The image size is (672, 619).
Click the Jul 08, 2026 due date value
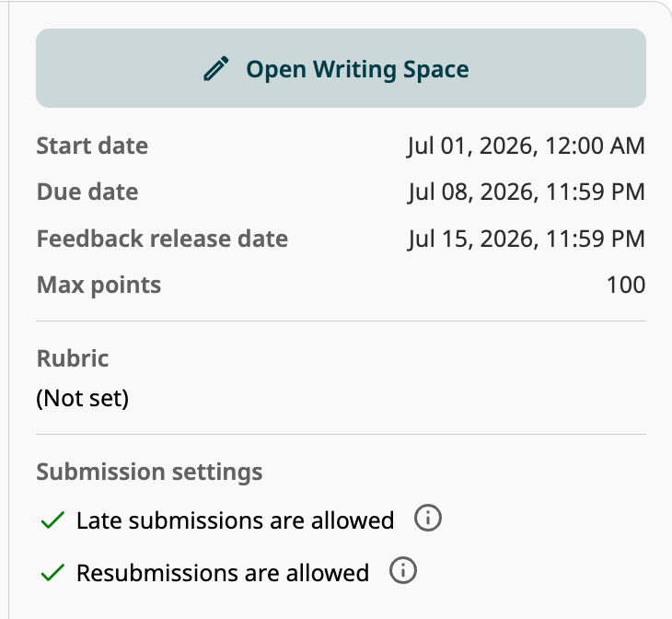[526, 192]
